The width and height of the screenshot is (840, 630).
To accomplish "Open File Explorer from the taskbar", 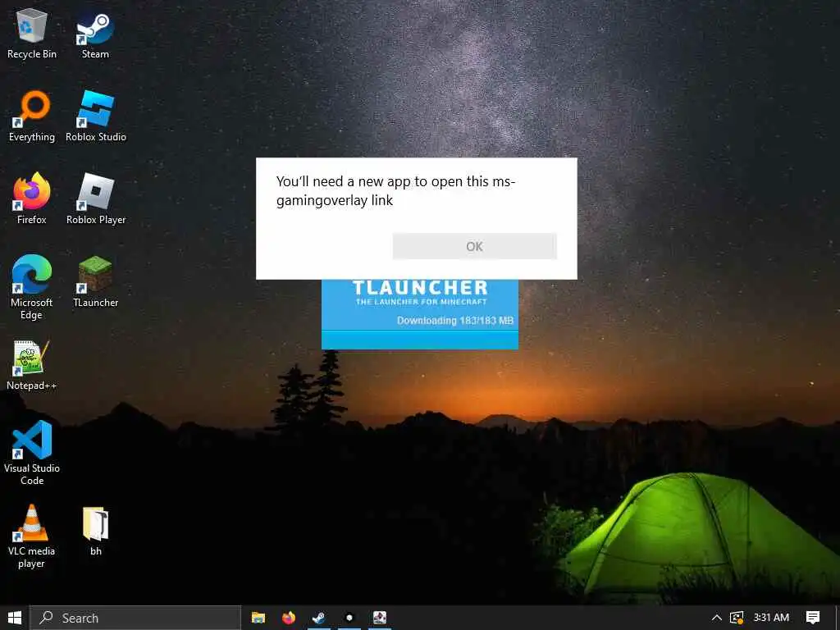I will click(258, 618).
